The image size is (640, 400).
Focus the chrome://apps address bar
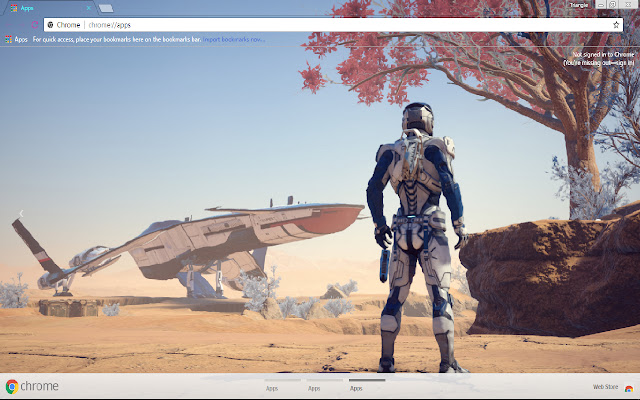click(333, 25)
